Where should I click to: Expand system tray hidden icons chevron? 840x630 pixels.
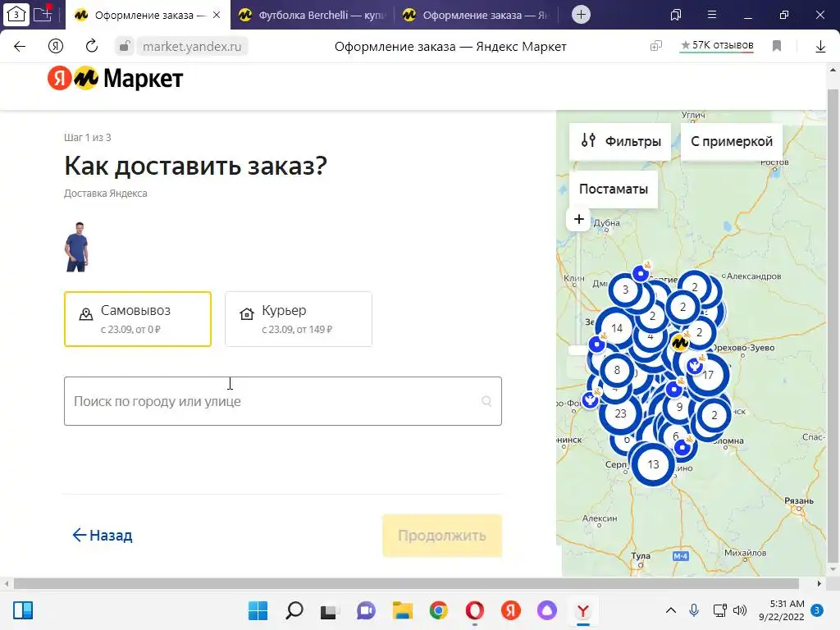(671, 610)
